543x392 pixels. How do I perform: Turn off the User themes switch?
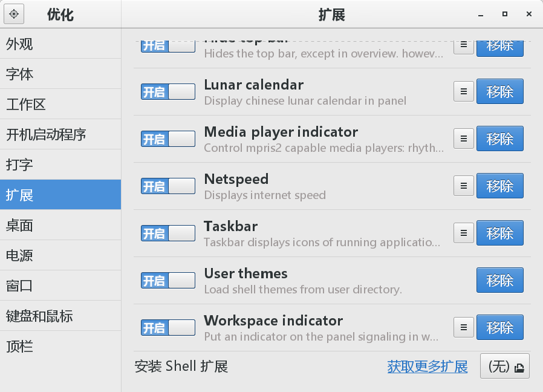[168, 280]
